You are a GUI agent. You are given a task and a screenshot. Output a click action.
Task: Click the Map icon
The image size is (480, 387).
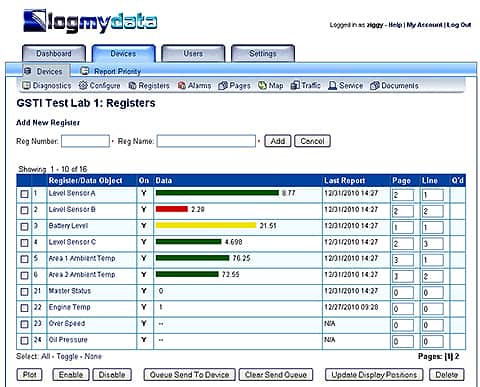(x=262, y=86)
